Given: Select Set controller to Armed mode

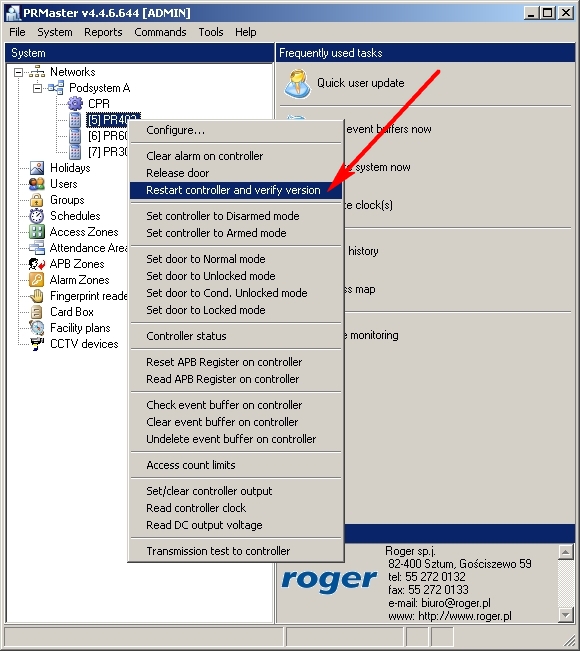Looking at the screenshot, I should click(236, 233).
